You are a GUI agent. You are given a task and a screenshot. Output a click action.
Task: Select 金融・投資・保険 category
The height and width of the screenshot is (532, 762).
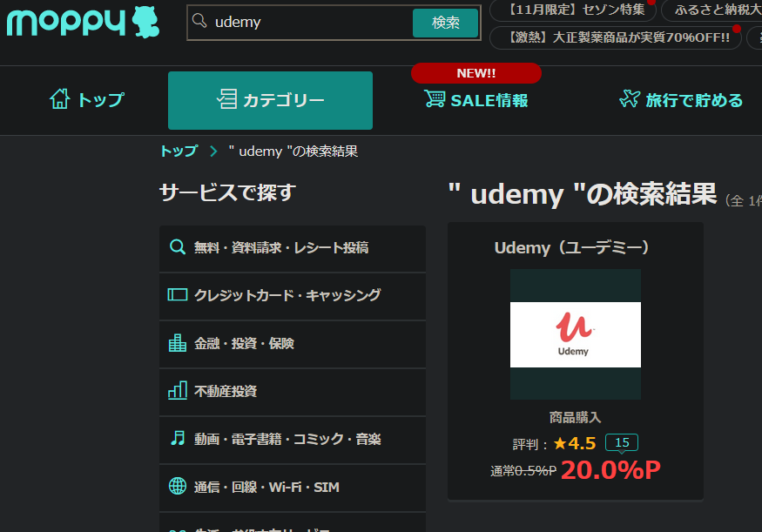[x=293, y=344]
